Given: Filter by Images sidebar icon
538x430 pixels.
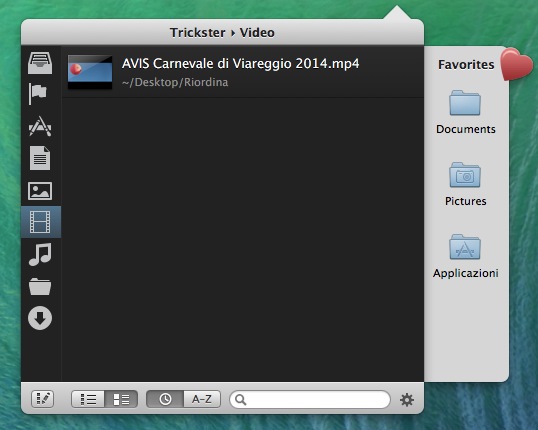Looking at the screenshot, I should pos(40,191).
